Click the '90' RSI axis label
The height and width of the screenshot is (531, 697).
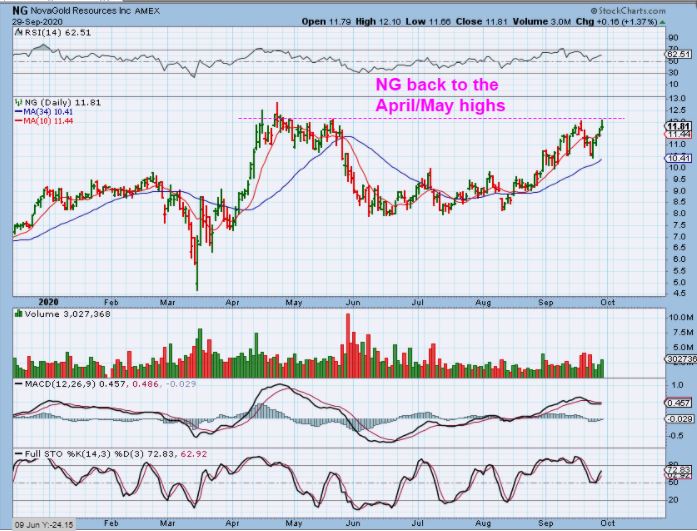click(673, 38)
